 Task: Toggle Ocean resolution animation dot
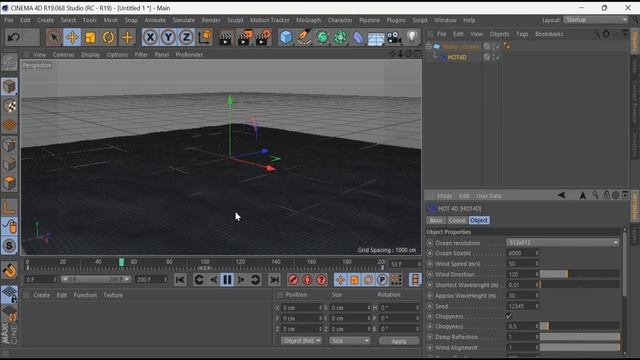(x=429, y=243)
